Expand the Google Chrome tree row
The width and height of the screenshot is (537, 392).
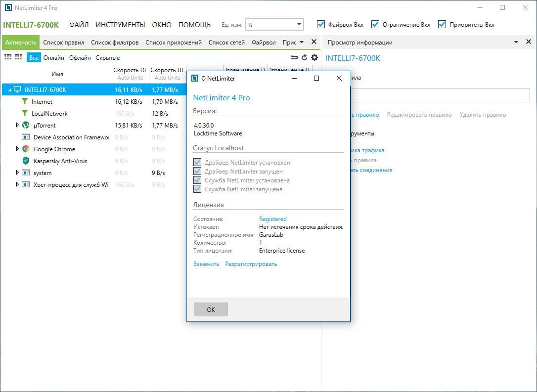(x=17, y=149)
